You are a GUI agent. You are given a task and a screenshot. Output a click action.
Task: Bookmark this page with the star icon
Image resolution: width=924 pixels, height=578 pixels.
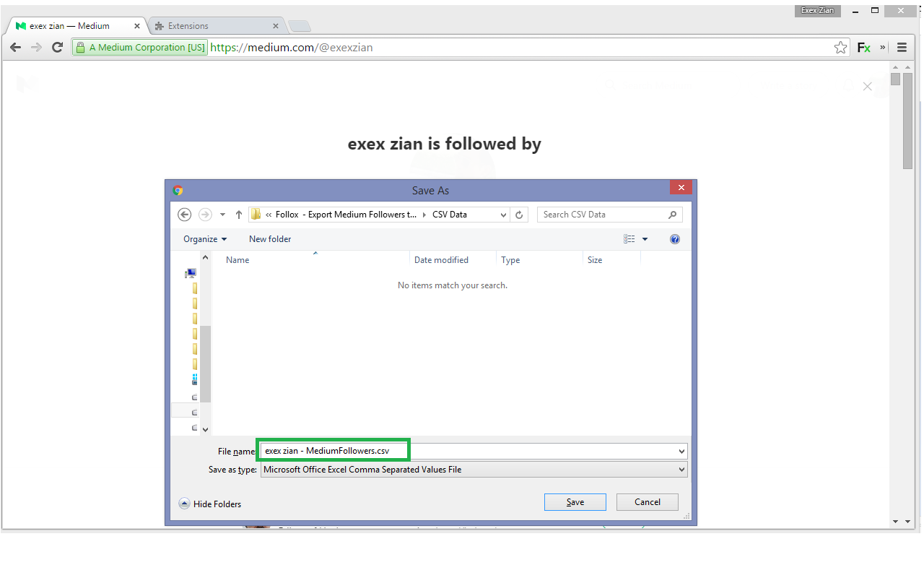point(840,48)
